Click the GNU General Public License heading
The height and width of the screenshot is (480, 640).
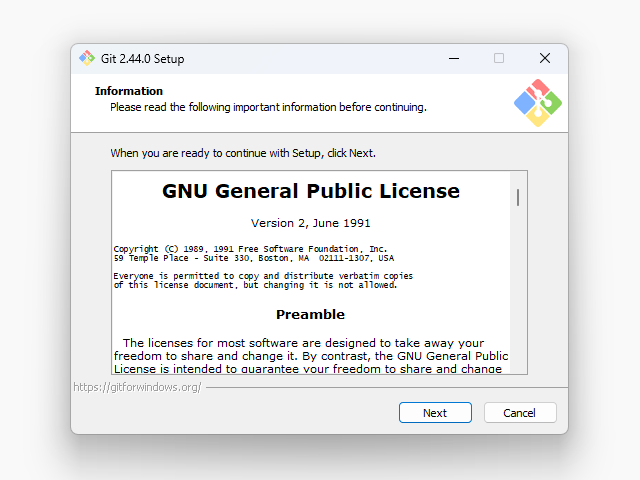pos(311,191)
